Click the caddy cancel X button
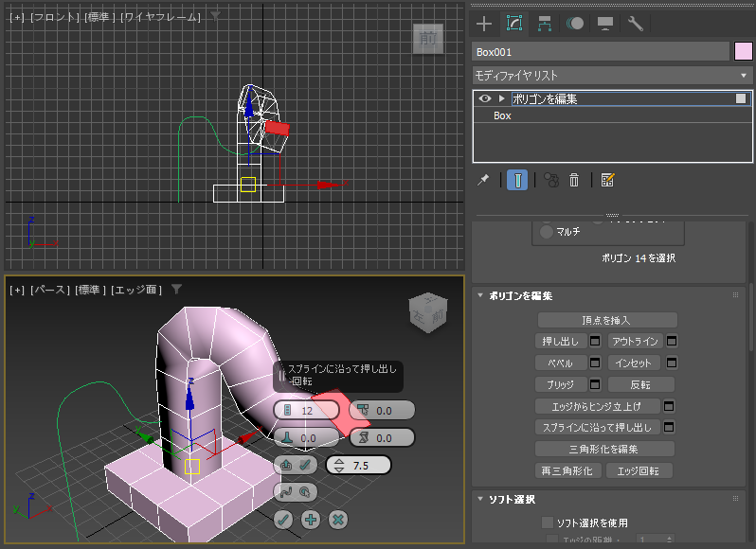 [x=338, y=520]
